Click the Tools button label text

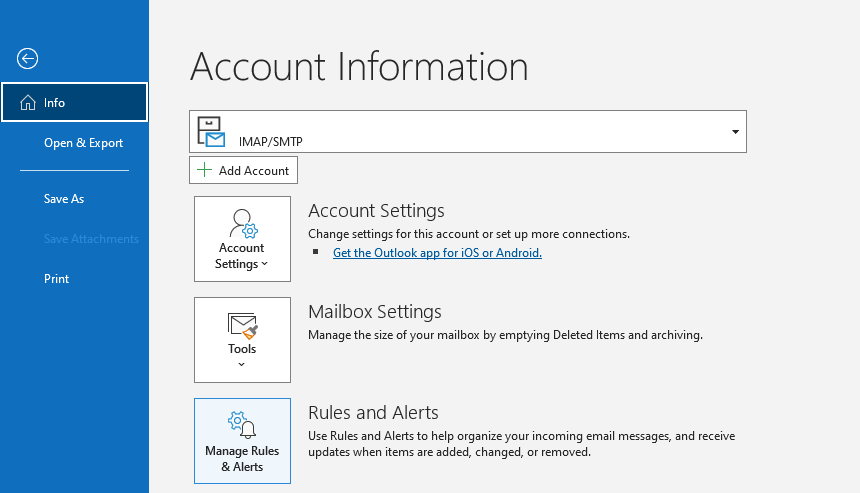click(242, 349)
